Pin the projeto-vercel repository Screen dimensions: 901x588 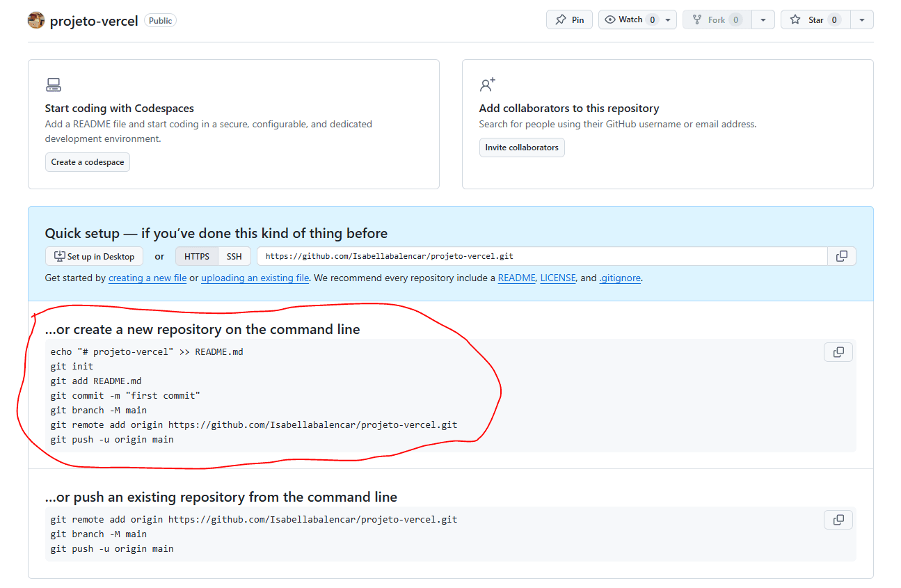tap(568, 20)
